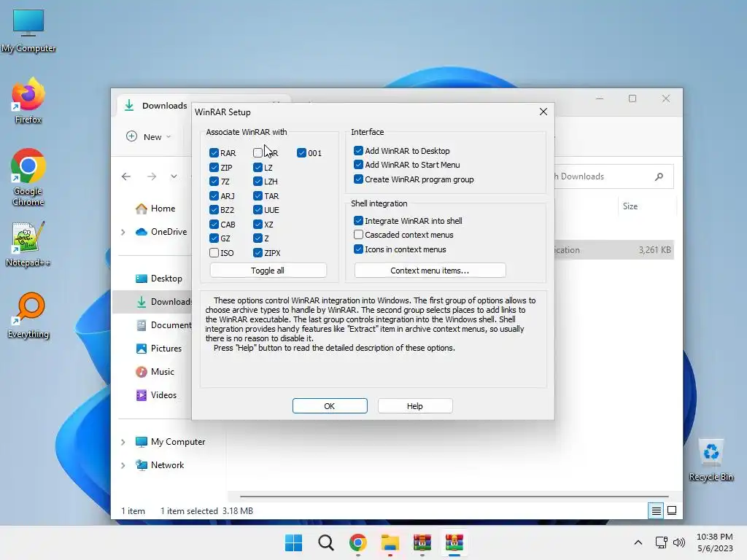Confirm WinRAR setup with OK
The height and width of the screenshot is (560, 747).
[x=330, y=406]
